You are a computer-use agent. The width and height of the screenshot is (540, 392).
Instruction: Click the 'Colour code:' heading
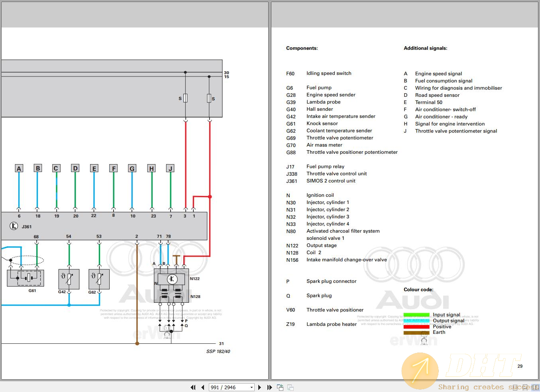tap(418, 290)
